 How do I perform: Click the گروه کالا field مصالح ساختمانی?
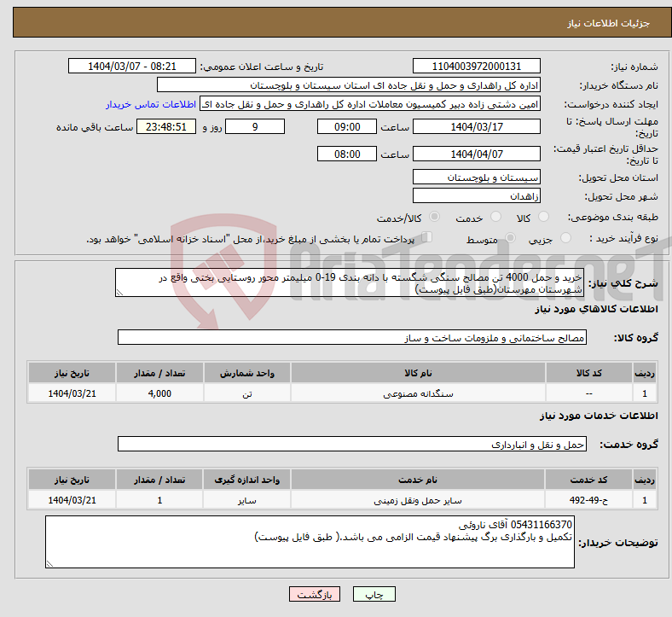(352, 337)
